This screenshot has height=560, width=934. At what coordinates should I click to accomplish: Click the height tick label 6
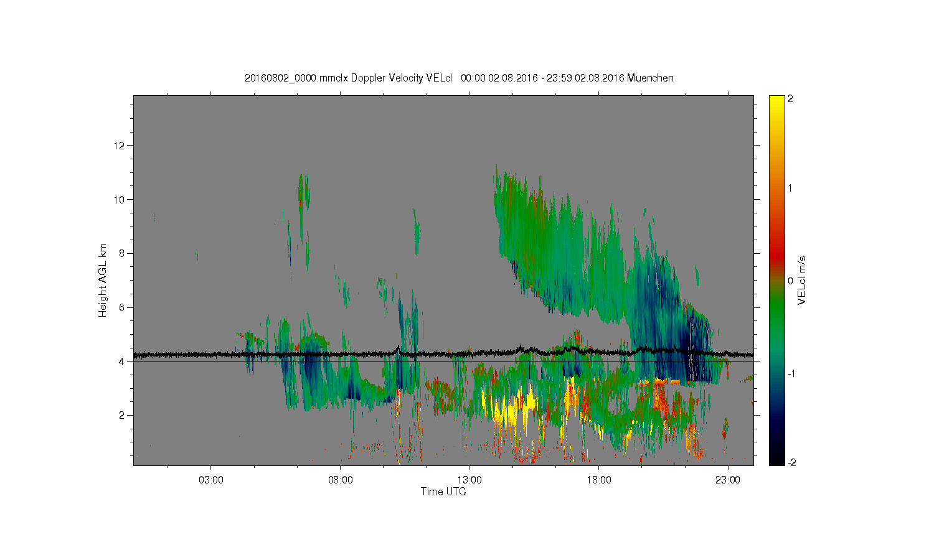pyautogui.click(x=123, y=307)
